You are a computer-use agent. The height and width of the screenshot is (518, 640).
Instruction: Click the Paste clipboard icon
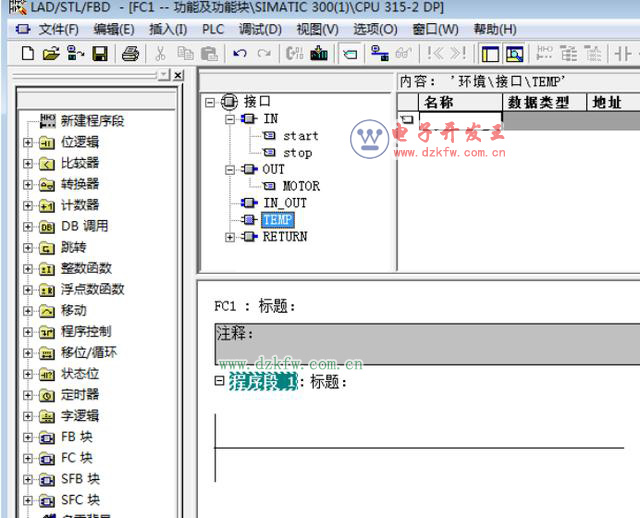[209, 53]
